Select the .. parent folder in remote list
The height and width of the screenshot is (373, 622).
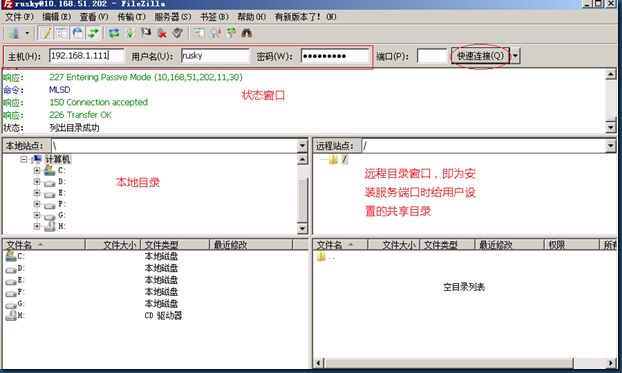pos(326,257)
